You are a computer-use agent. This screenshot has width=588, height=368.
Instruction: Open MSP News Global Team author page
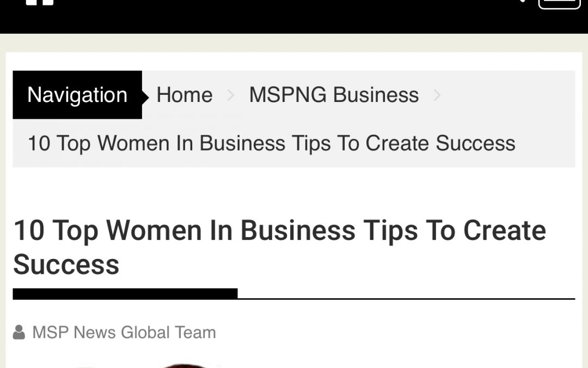[x=124, y=333]
